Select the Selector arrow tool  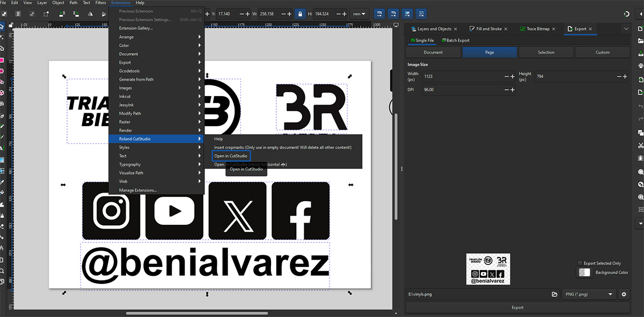click(x=3, y=25)
